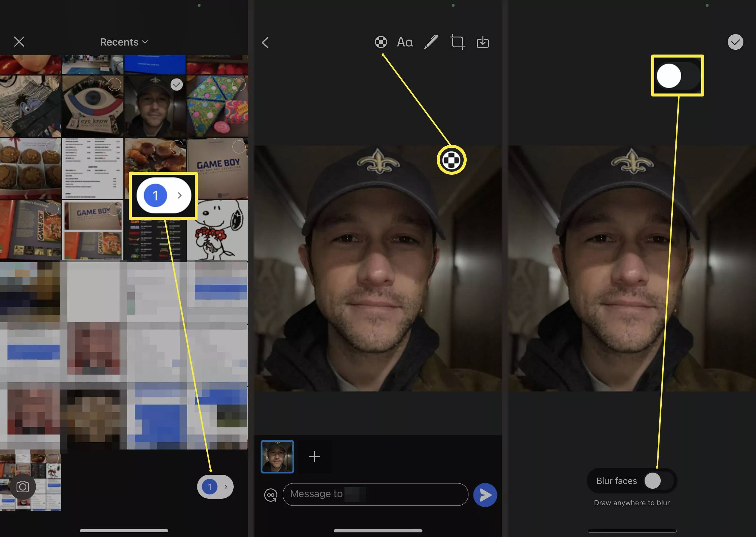
Task: Open the crop and rotate tool
Action: tap(458, 42)
